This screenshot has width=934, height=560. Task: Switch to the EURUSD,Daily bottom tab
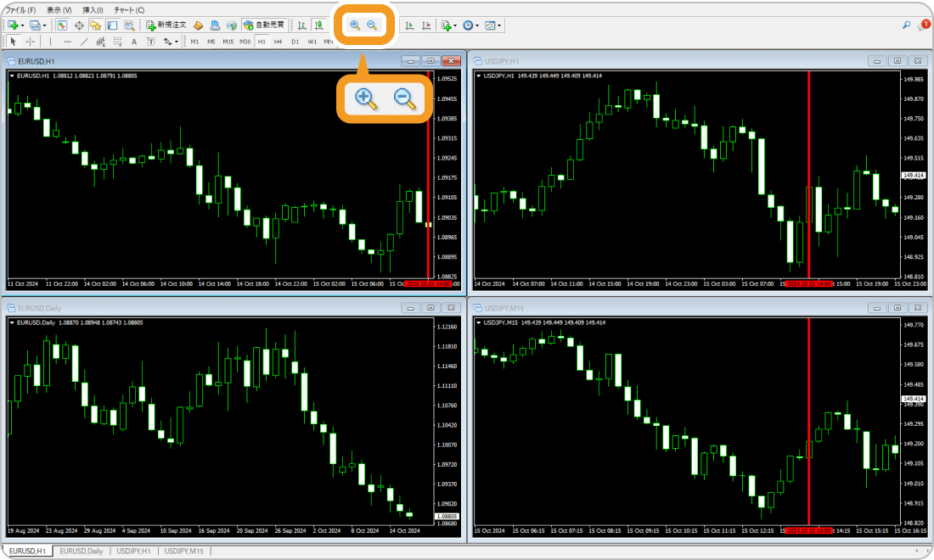81,551
